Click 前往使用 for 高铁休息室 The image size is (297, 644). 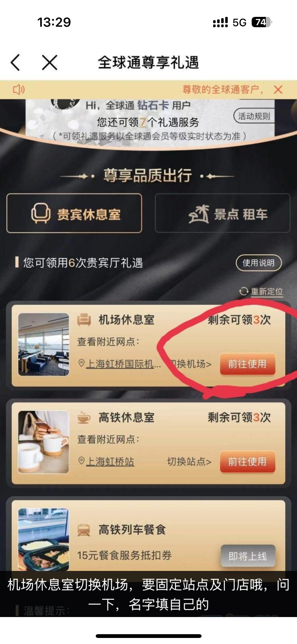(248, 462)
